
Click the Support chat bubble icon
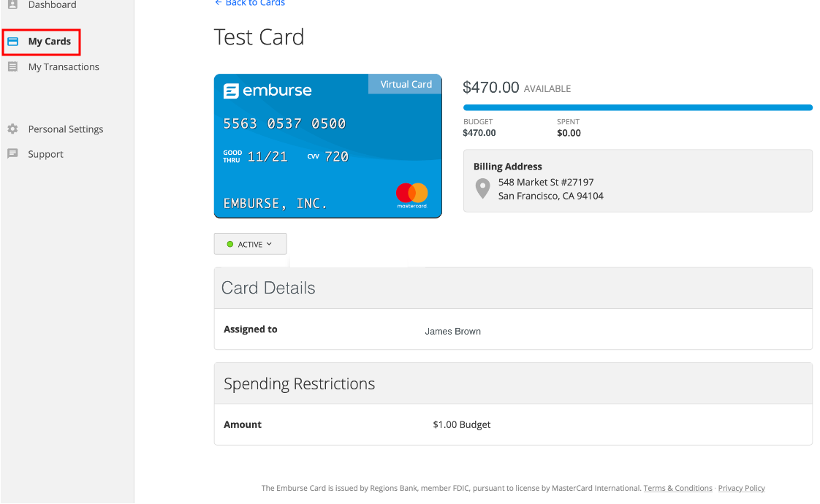tap(12, 154)
